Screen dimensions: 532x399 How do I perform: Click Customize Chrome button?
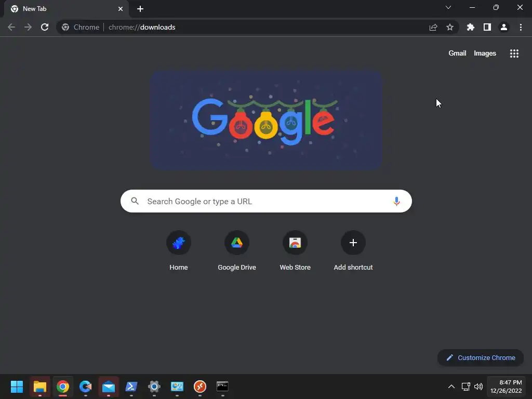481,357
